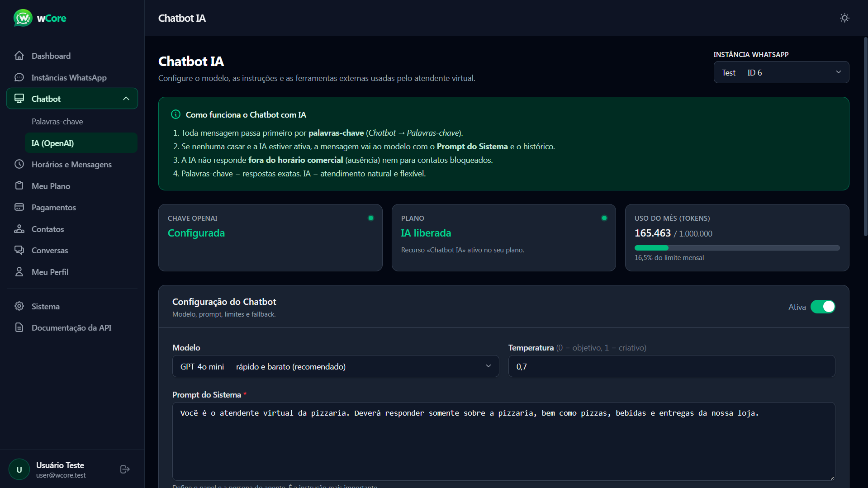This screenshot has height=488, width=868.
Task: Select Palavras-chave submenu item
Action: click(81, 122)
